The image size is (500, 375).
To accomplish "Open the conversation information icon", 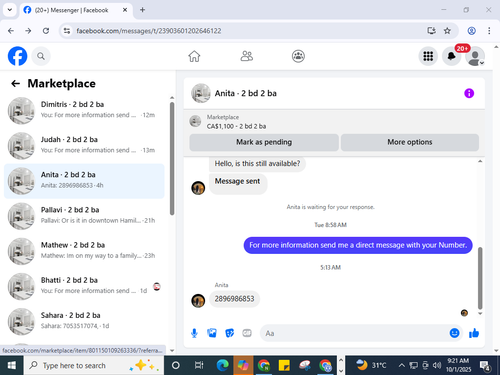I will click(x=469, y=93).
